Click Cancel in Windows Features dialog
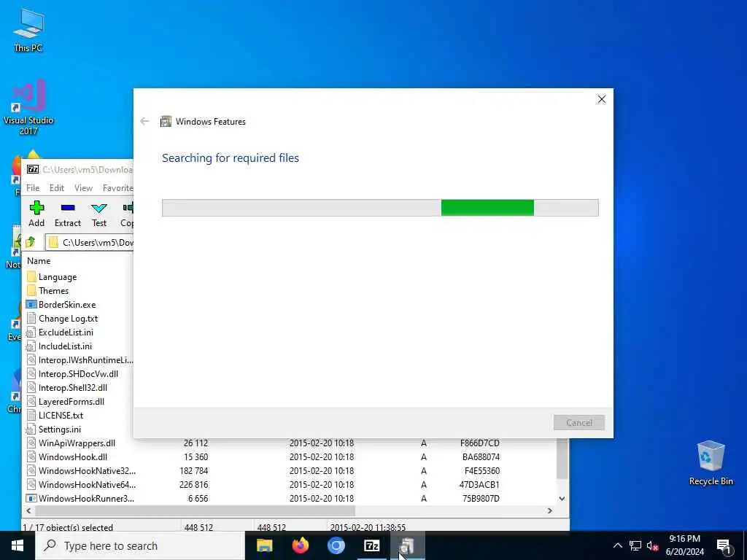This screenshot has width=747, height=560. point(578,422)
